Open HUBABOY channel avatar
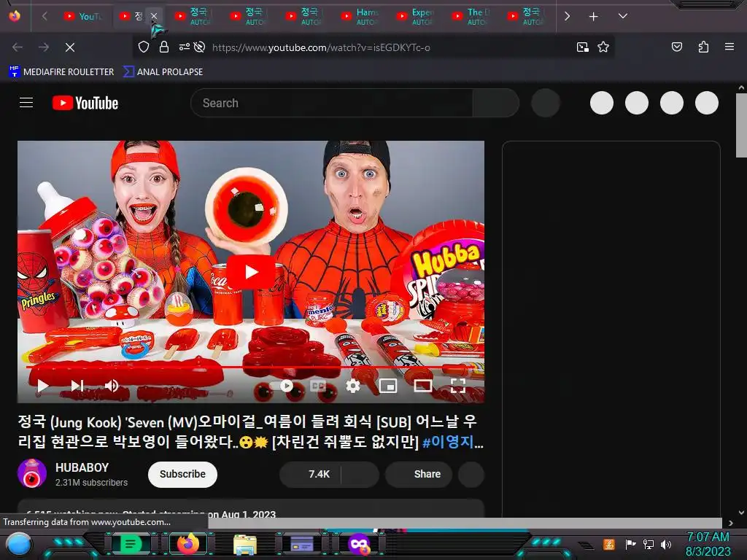 (32, 473)
